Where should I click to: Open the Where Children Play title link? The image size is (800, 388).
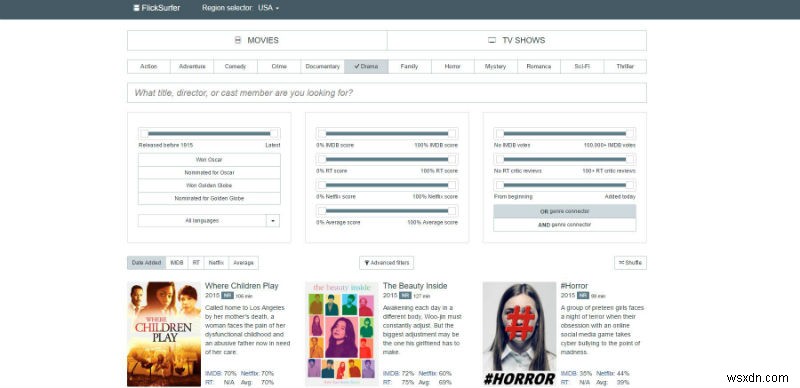[x=241, y=286]
